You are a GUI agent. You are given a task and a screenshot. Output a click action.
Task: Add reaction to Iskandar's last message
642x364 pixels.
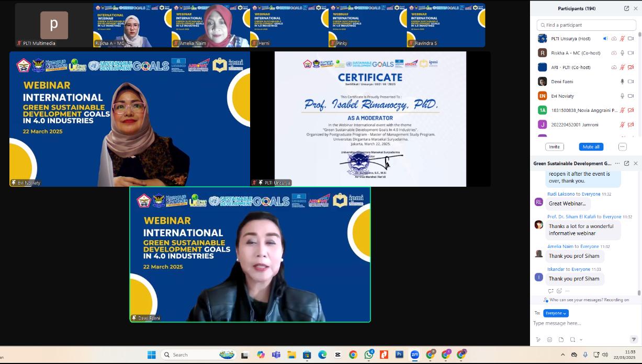click(559, 291)
